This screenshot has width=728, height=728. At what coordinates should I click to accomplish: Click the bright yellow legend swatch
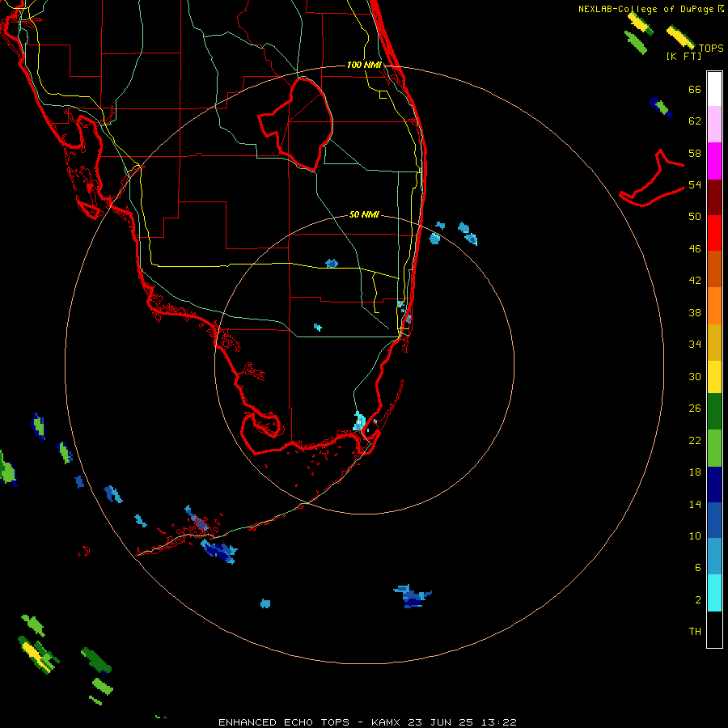pyautogui.click(x=714, y=376)
